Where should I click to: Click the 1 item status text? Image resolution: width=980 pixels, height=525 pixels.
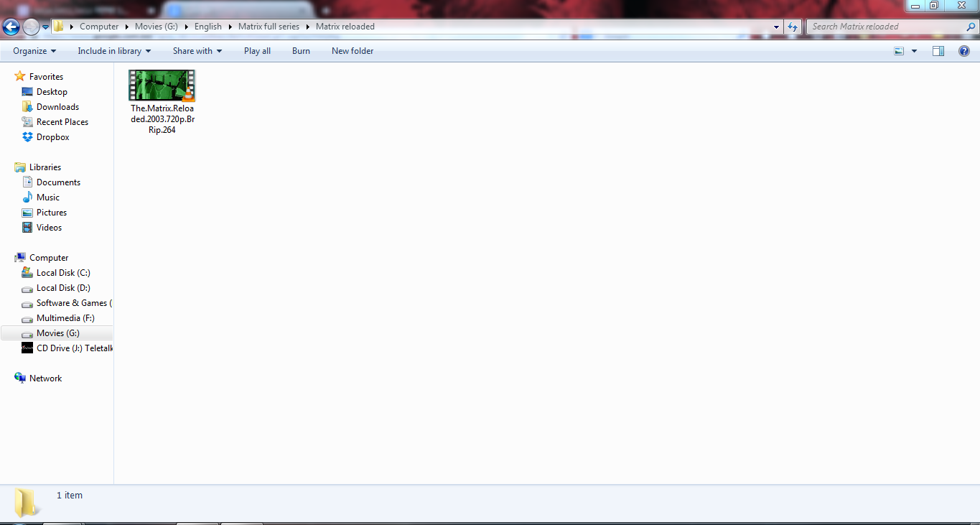coord(70,496)
